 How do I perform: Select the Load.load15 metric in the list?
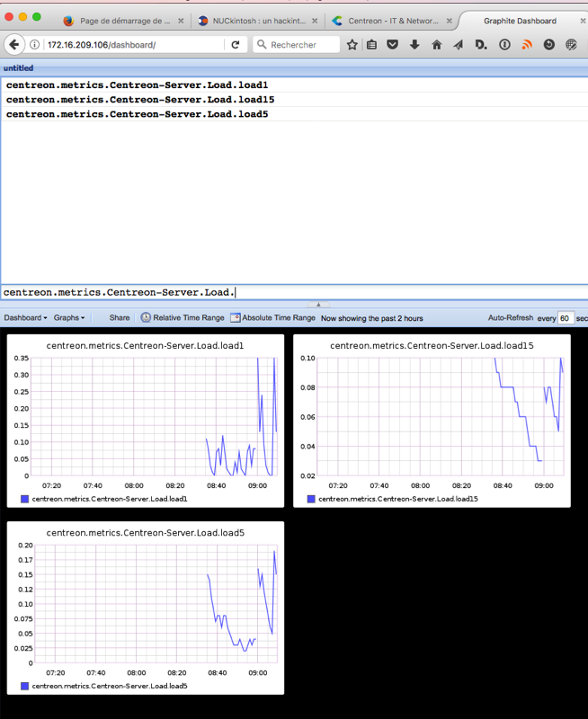point(140,99)
